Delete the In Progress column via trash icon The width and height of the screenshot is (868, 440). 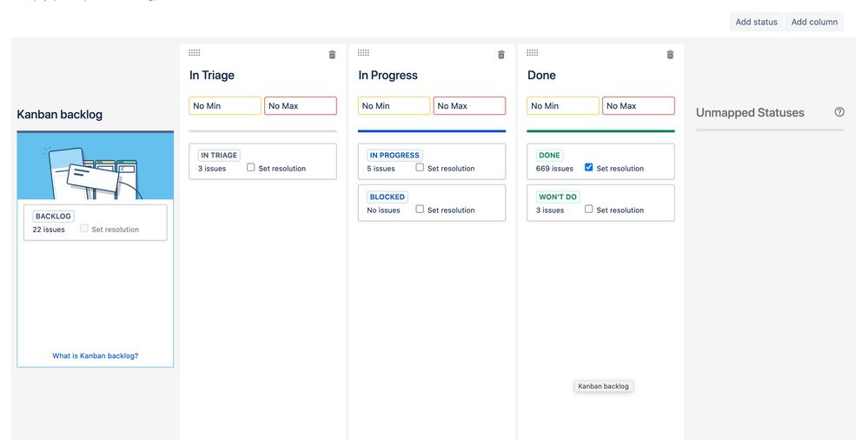[501, 54]
